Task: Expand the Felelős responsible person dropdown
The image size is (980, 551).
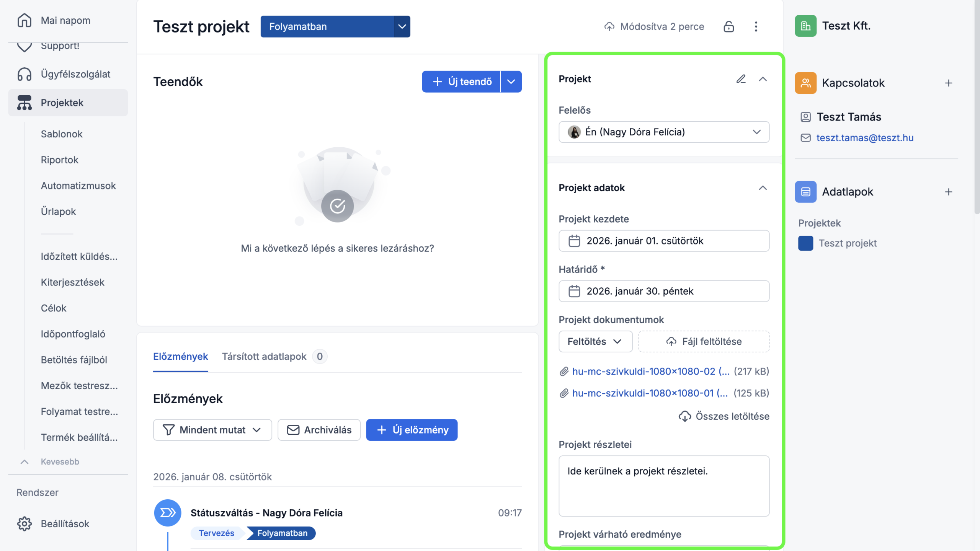Action: click(756, 132)
